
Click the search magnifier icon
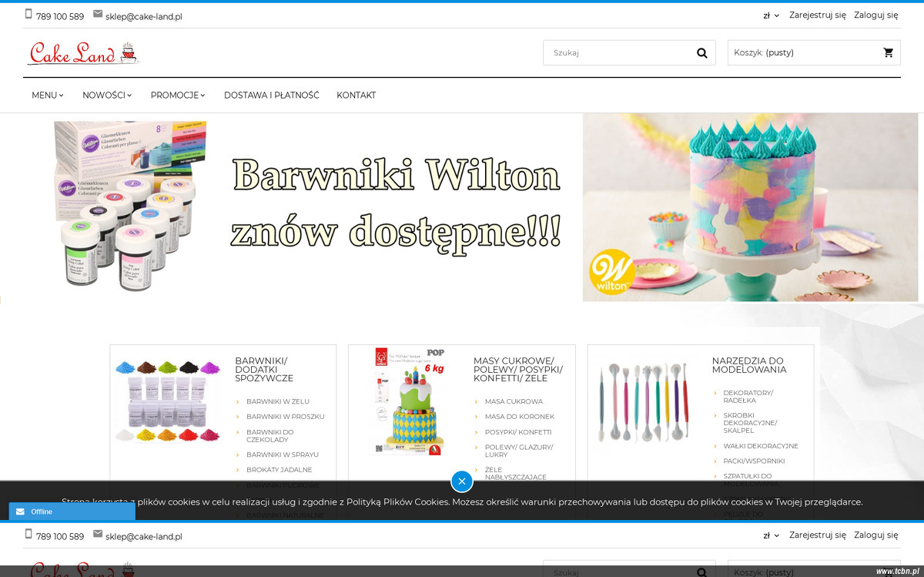click(x=701, y=53)
